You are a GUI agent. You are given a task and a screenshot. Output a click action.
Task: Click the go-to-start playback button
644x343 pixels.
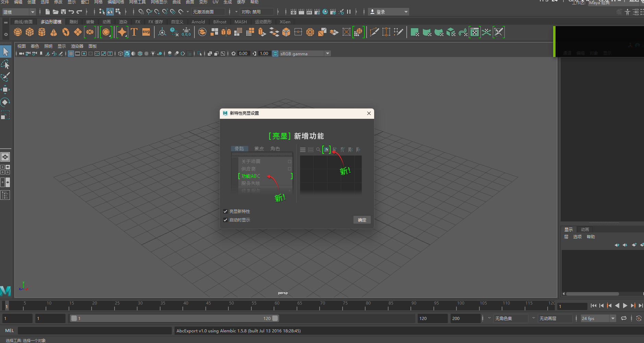594,306
